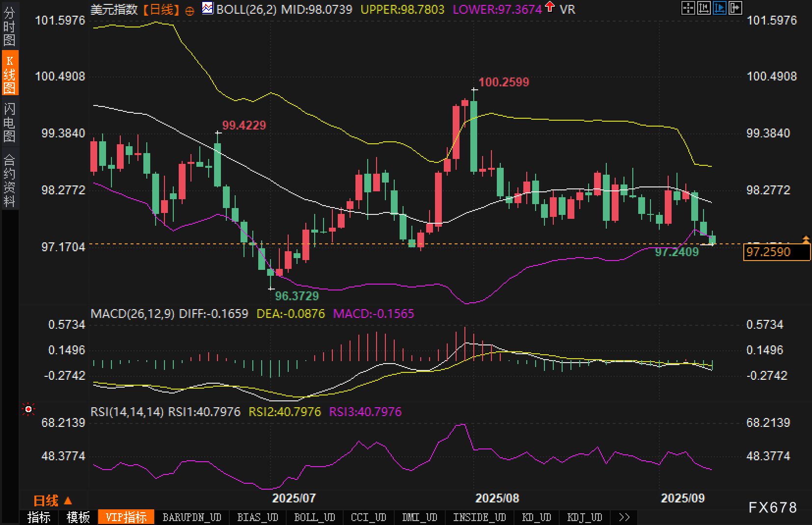Screen dimensions: 812x525
Task: Select the VIP指标 tab
Action: click(126, 517)
